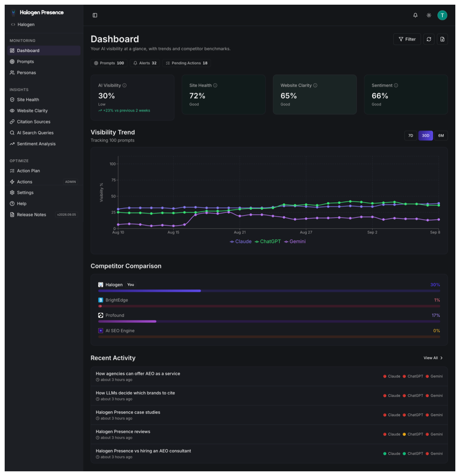Open the notifications bell
The width and height of the screenshot is (460, 476).
pyautogui.click(x=415, y=15)
